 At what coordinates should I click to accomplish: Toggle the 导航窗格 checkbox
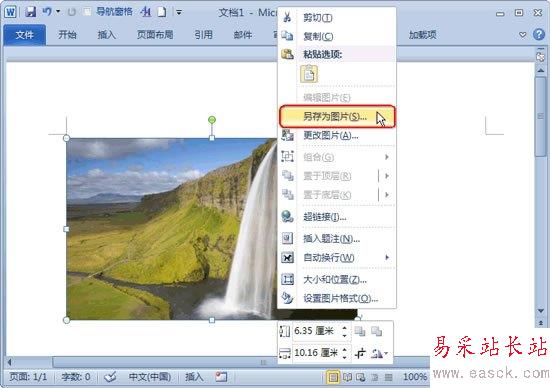pyautogui.click(x=87, y=12)
